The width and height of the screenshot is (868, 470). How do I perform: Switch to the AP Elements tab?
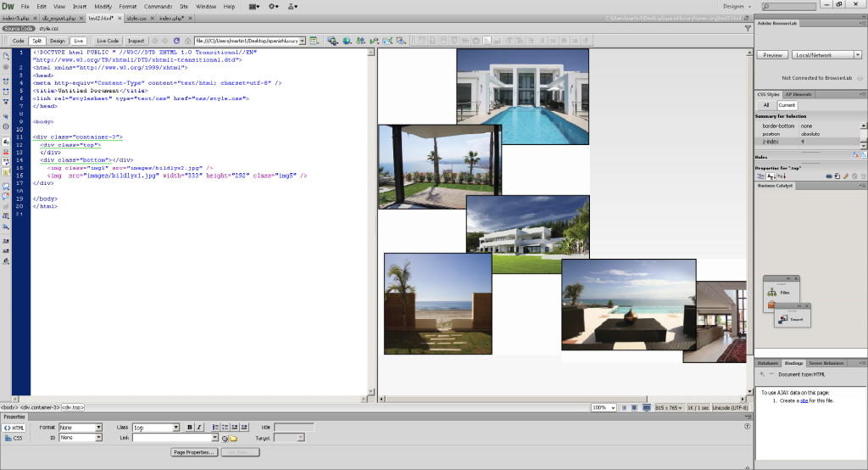(798, 94)
